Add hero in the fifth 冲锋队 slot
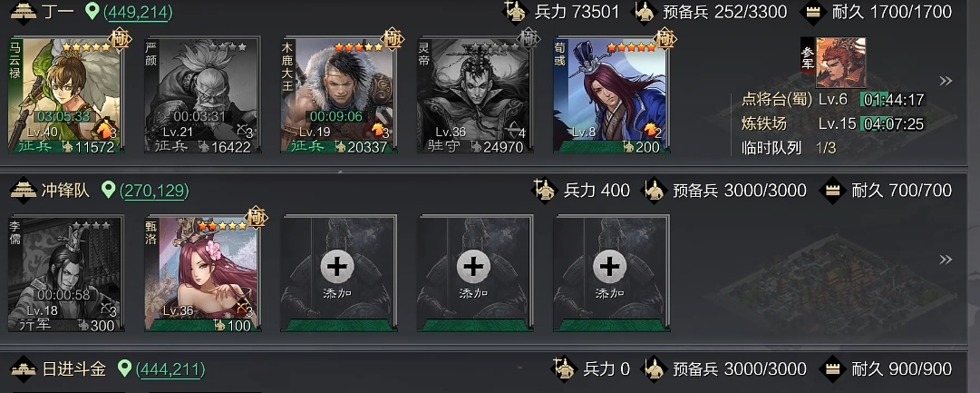The image size is (980, 393). coord(611,273)
